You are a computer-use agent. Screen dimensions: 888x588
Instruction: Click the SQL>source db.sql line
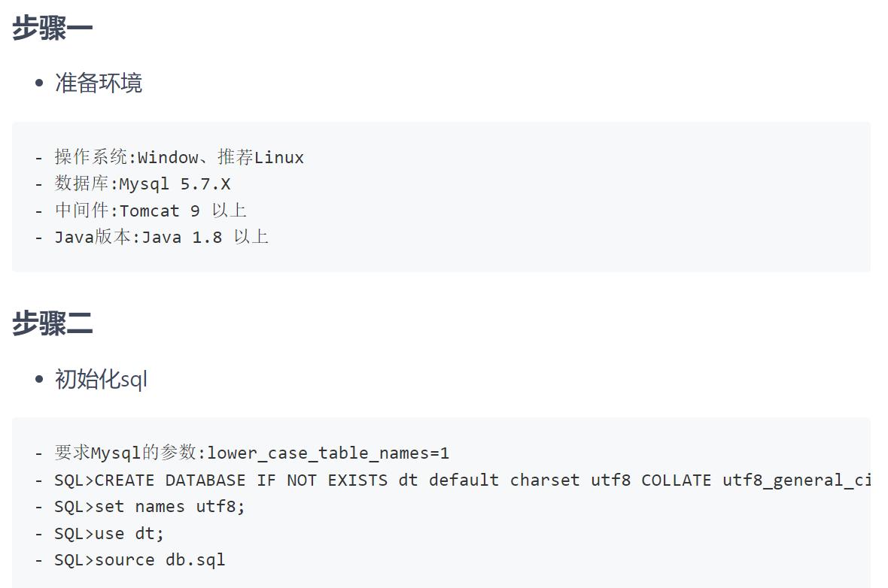139,560
